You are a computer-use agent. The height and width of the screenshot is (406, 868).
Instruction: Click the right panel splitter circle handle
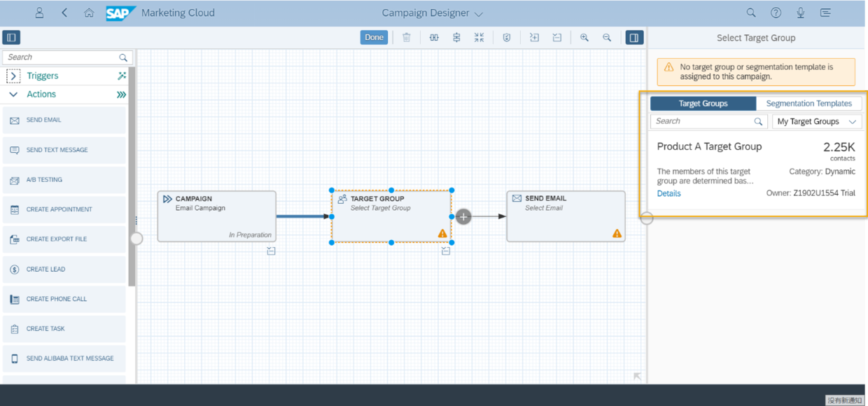pyautogui.click(x=647, y=218)
